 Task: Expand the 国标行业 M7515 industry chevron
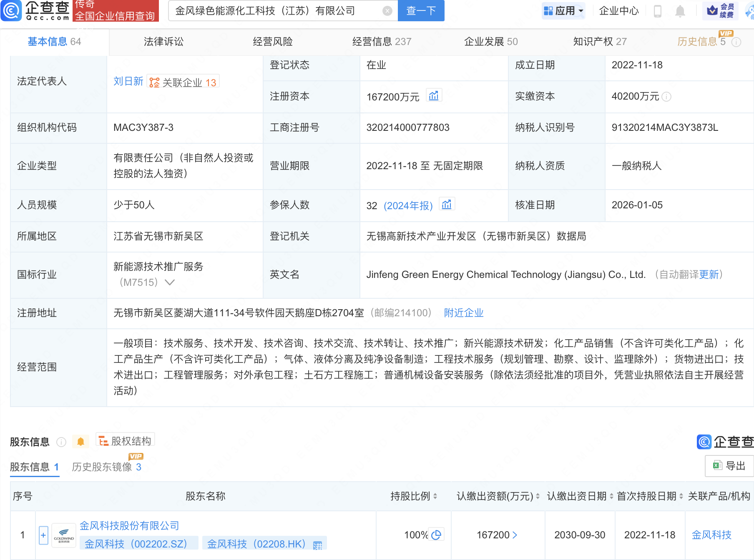click(x=169, y=282)
